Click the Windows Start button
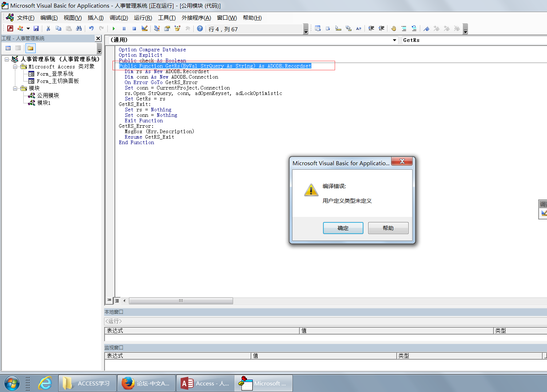 [12, 384]
